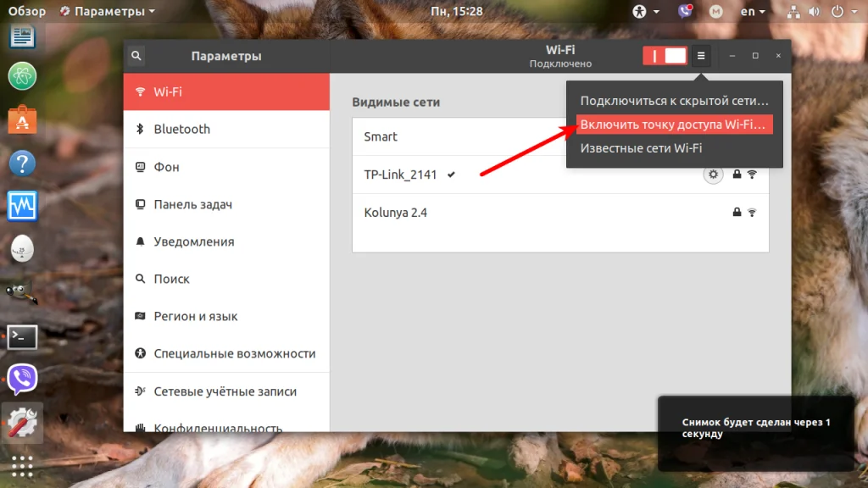Click the magnifier icon beside Поиск

pyautogui.click(x=140, y=279)
